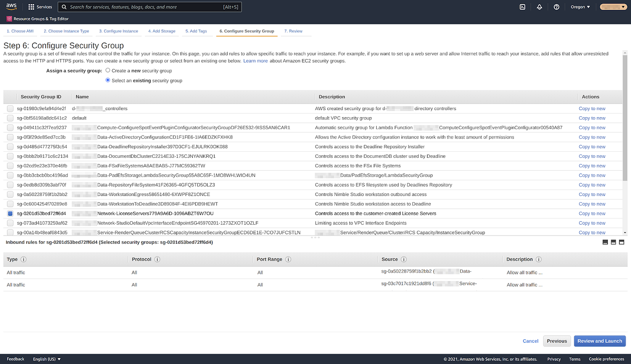Open Resource Groups & Tag Editor
This screenshot has width=631, height=364.
[x=37, y=19]
